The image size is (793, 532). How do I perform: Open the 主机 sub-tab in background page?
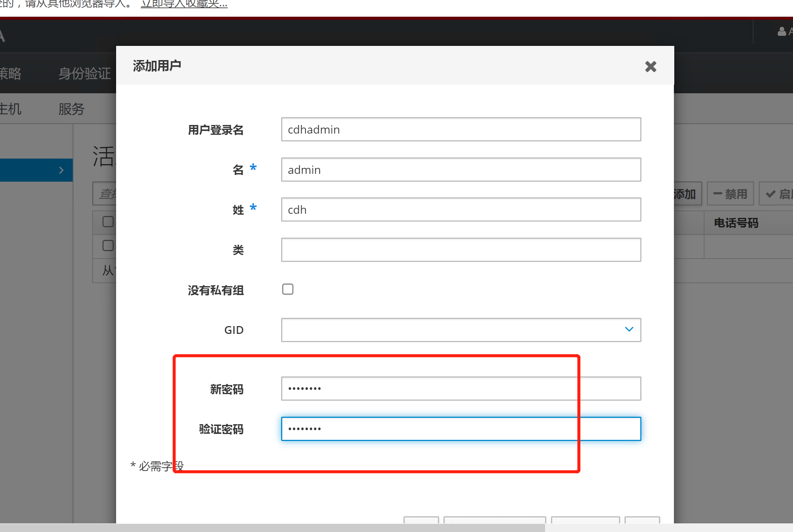pos(10,109)
